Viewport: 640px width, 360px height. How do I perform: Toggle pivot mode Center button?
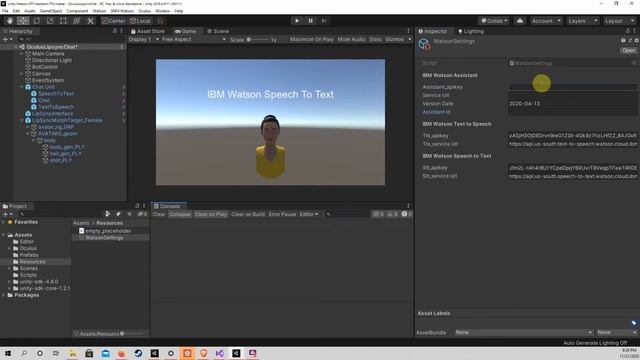(x=114, y=21)
